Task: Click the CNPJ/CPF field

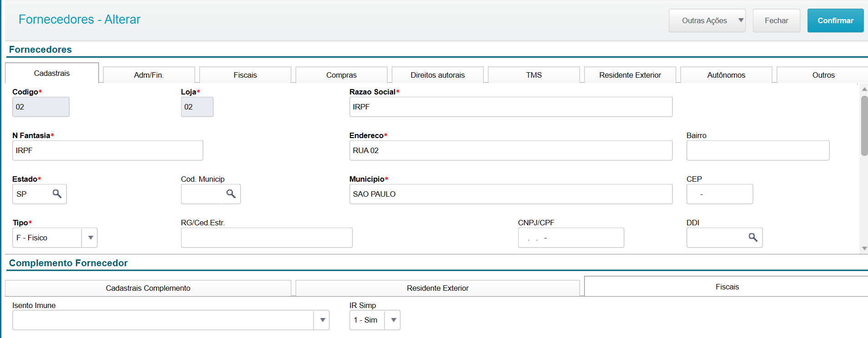Action: click(571, 238)
